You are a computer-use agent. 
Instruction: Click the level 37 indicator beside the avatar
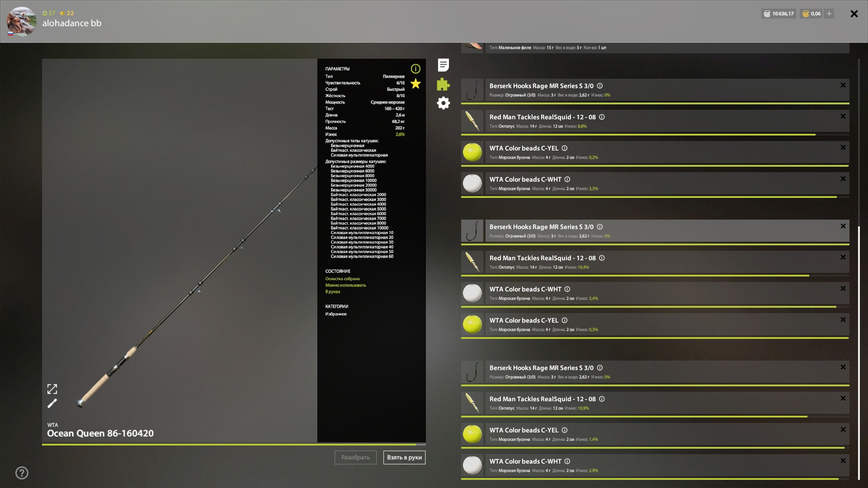[49, 13]
